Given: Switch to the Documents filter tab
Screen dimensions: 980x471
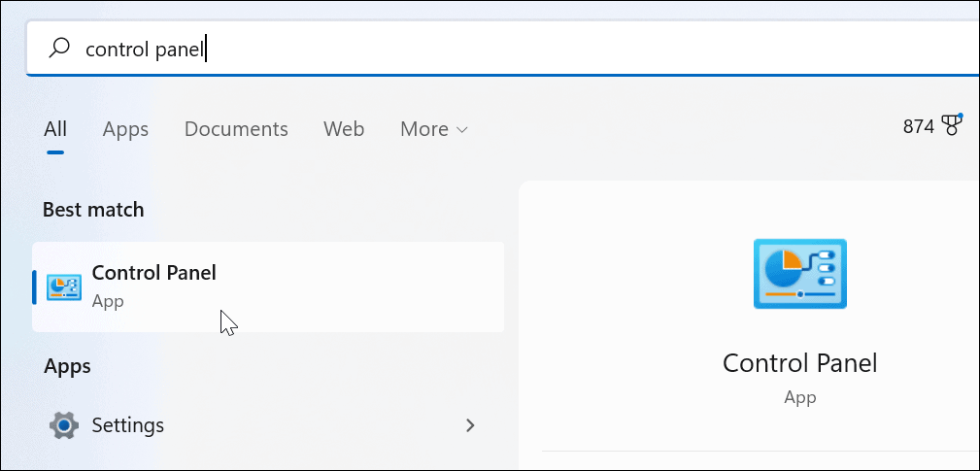Looking at the screenshot, I should coord(236,129).
